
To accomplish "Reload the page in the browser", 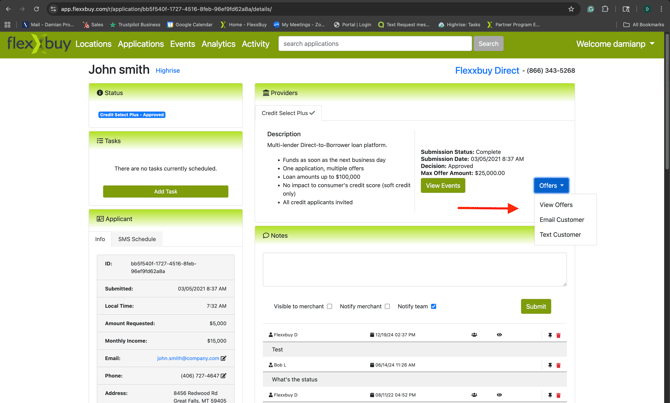I will [37, 9].
